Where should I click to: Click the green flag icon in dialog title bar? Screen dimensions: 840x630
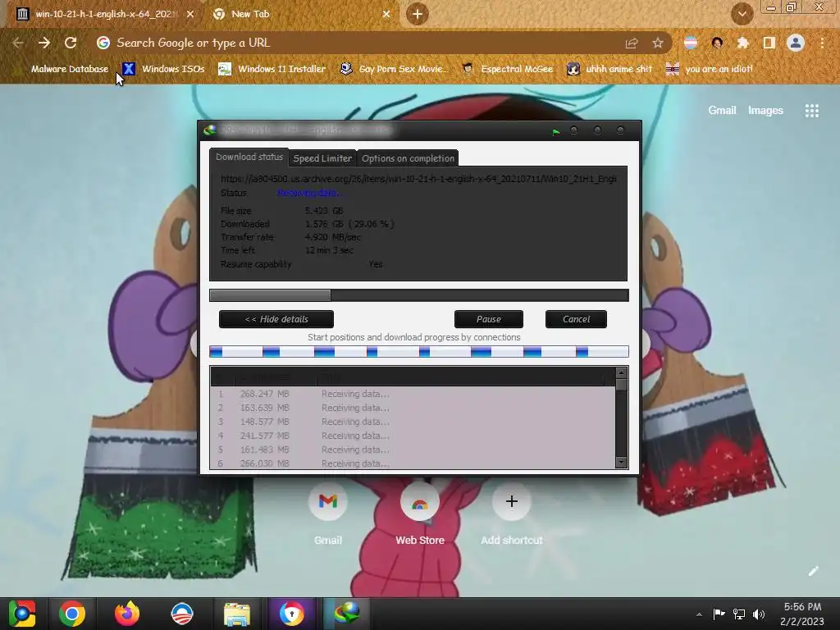[556, 131]
